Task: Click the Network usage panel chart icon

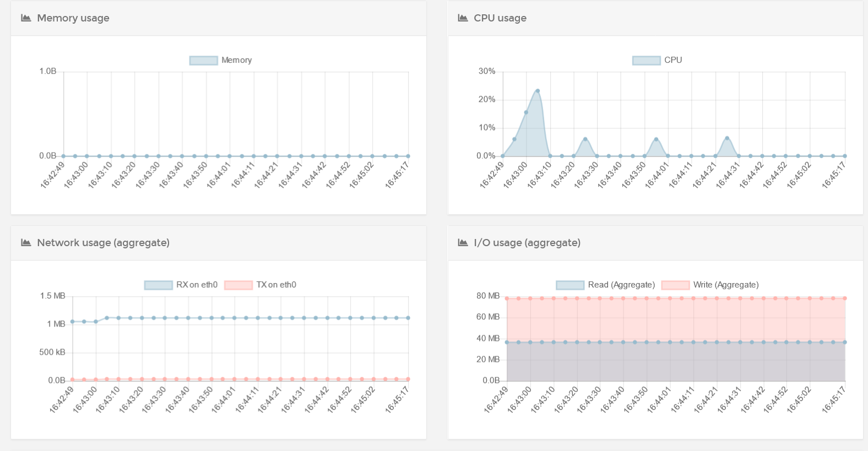Action: coord(26,243)
